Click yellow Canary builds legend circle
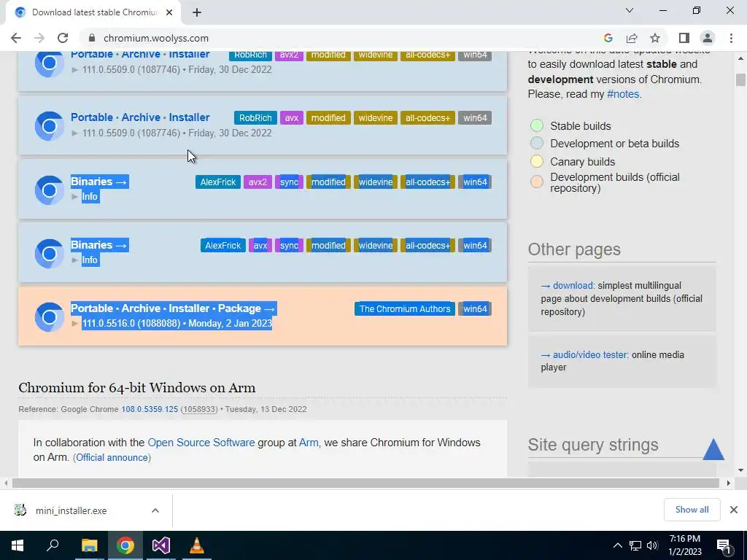Screen dimensions: 747x560 click(x=537, y=161)
